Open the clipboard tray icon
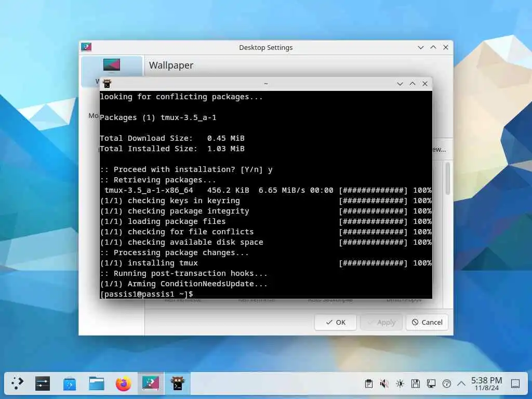 (x=368, y=384)
